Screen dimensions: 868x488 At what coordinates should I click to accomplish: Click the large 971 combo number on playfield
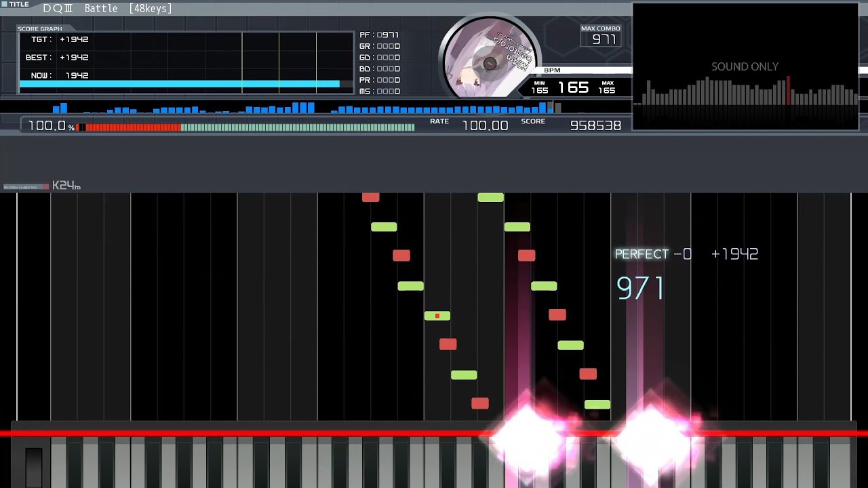(x=640, y=288)
